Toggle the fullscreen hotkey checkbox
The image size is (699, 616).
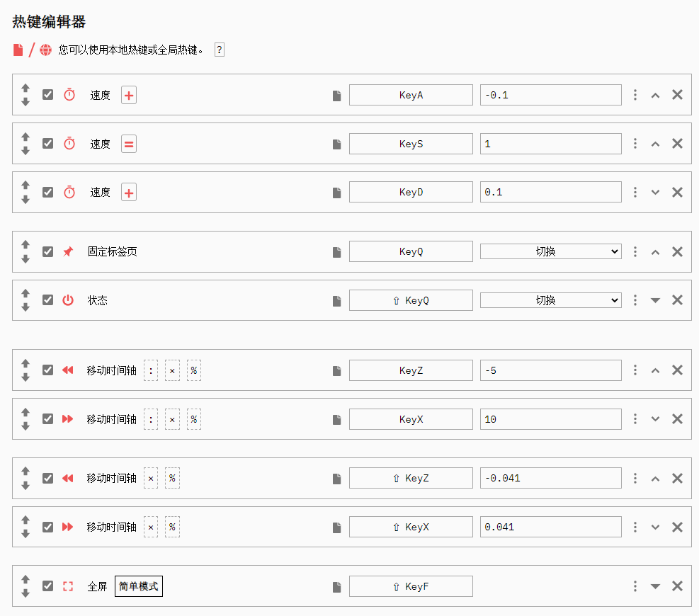coord(48,586)
